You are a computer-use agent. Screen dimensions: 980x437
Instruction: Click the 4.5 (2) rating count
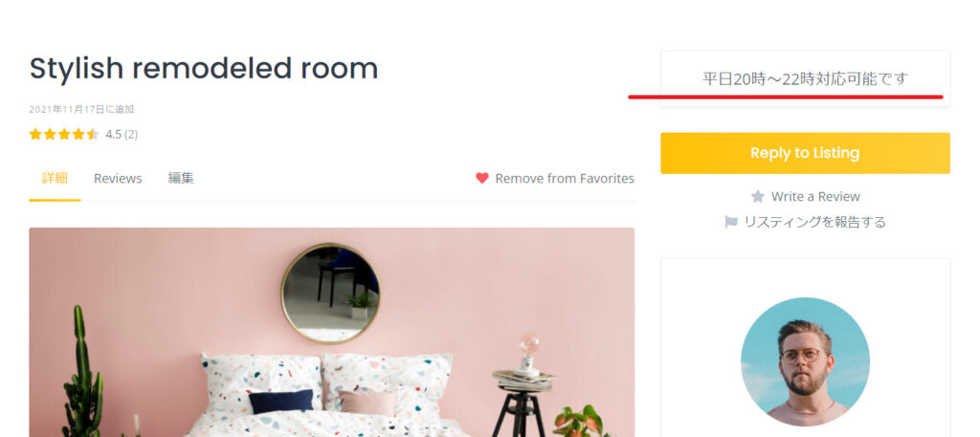[x=122, y=134]
